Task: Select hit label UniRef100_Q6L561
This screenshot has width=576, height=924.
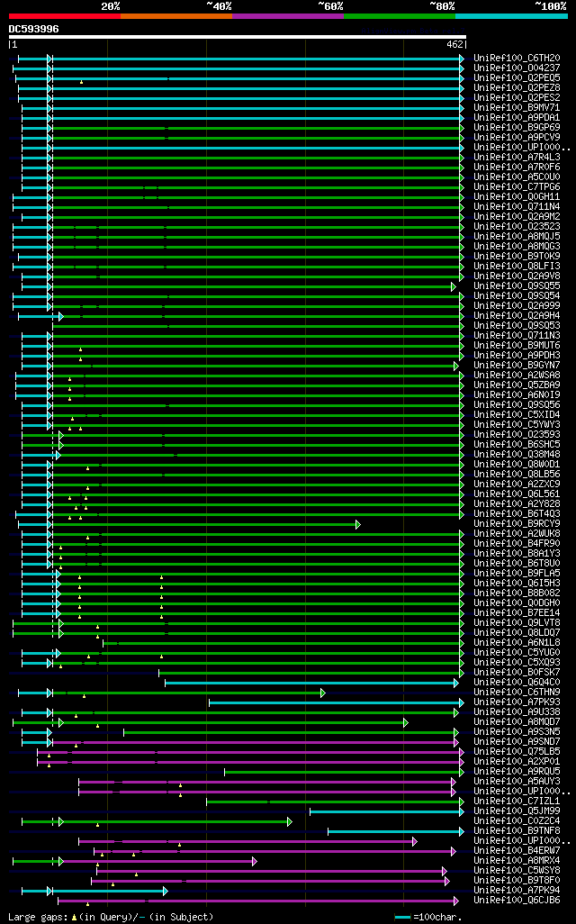Action: [517, 494]
